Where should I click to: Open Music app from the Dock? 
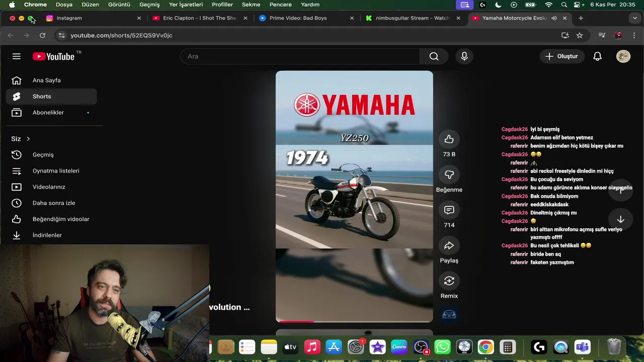tap(312, 347)
